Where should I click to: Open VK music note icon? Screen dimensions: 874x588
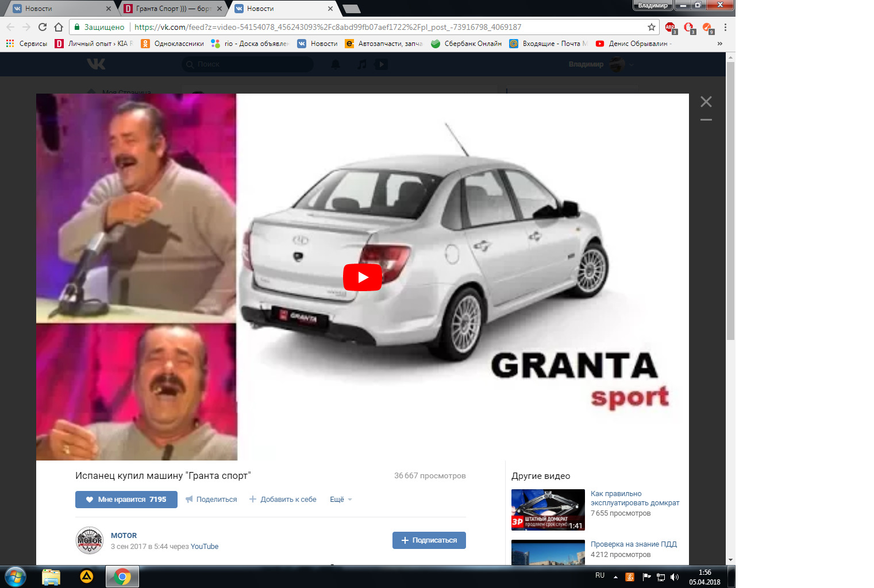[x=361, y=64]
